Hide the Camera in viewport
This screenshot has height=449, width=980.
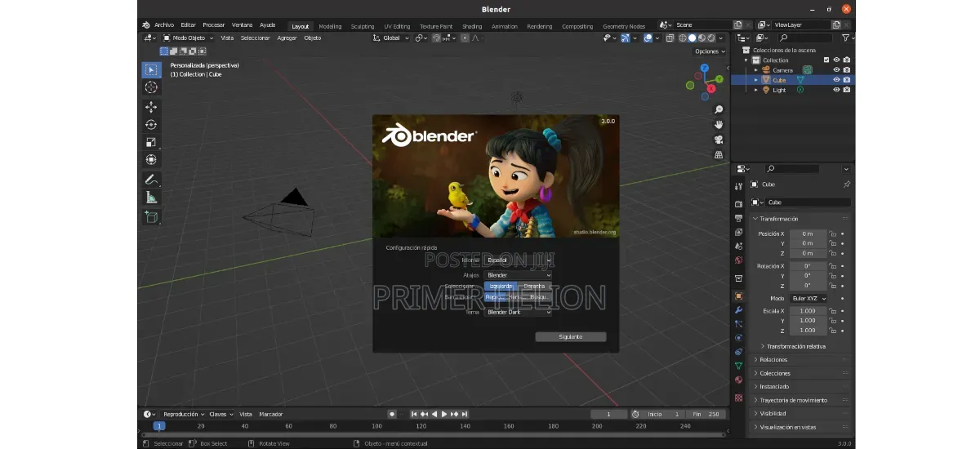836,70
